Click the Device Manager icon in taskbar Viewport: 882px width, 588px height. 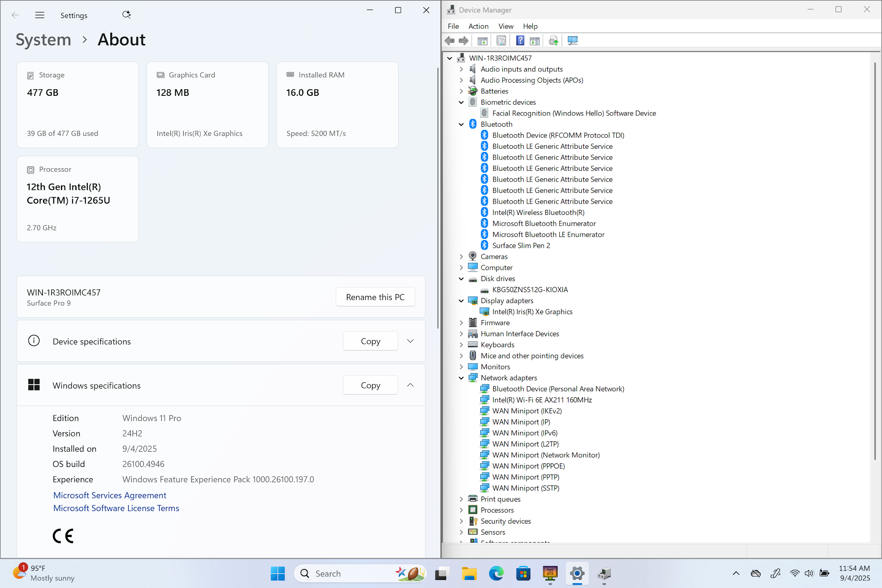[x=604, y=574]
